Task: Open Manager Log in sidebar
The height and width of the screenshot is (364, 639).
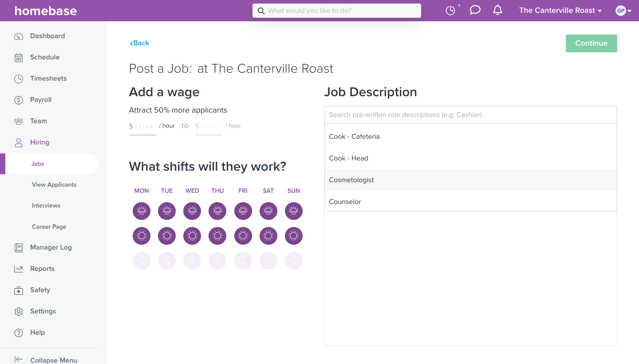Action: (x=51, y=247)
